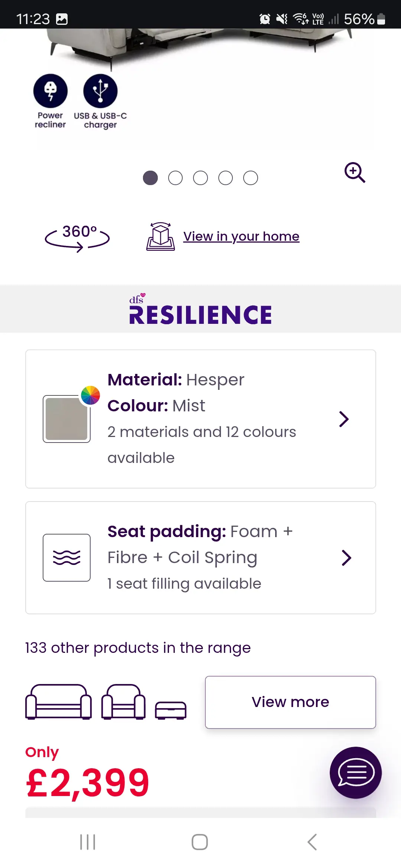Expand the Seat padding options chevron
The height and width of the screenshot is (868, 401).
click(346, 558)
